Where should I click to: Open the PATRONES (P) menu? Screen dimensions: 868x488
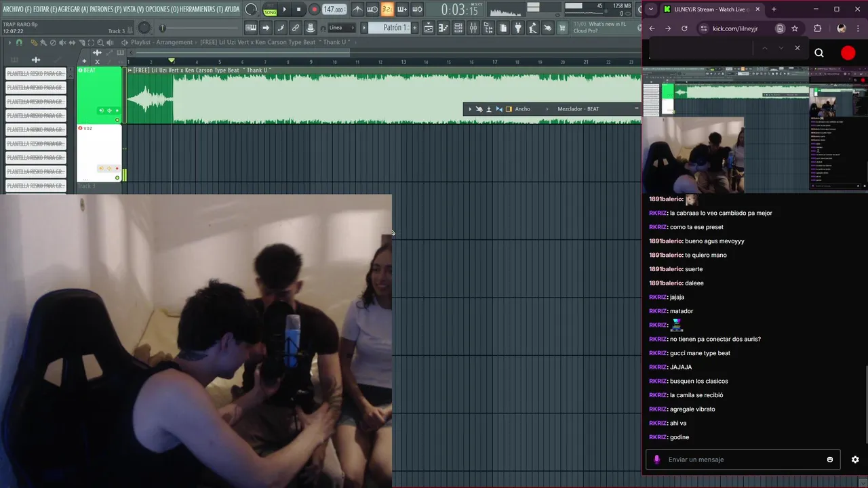tap(106, 9)
